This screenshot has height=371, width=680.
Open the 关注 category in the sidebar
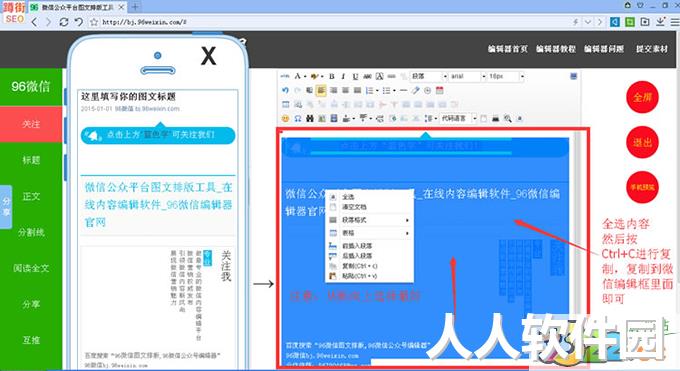coord(31,124)
